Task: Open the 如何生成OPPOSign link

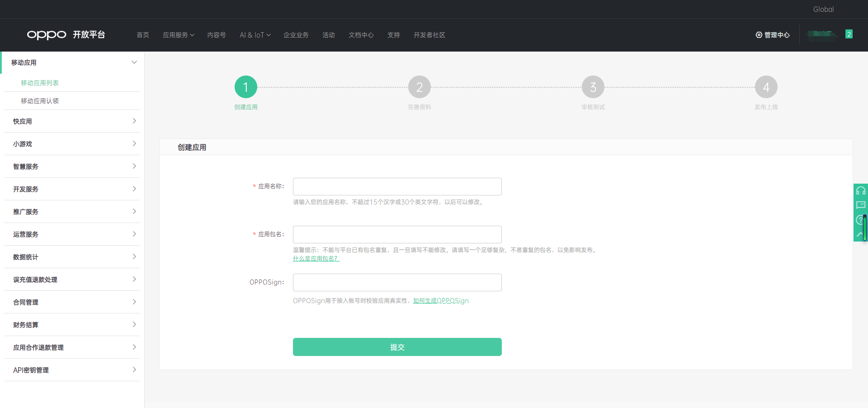Action: tap(441, 301)
